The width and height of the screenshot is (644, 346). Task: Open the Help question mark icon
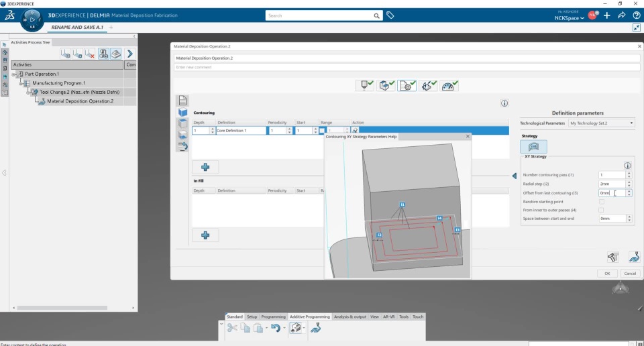(x=636, y=15)
